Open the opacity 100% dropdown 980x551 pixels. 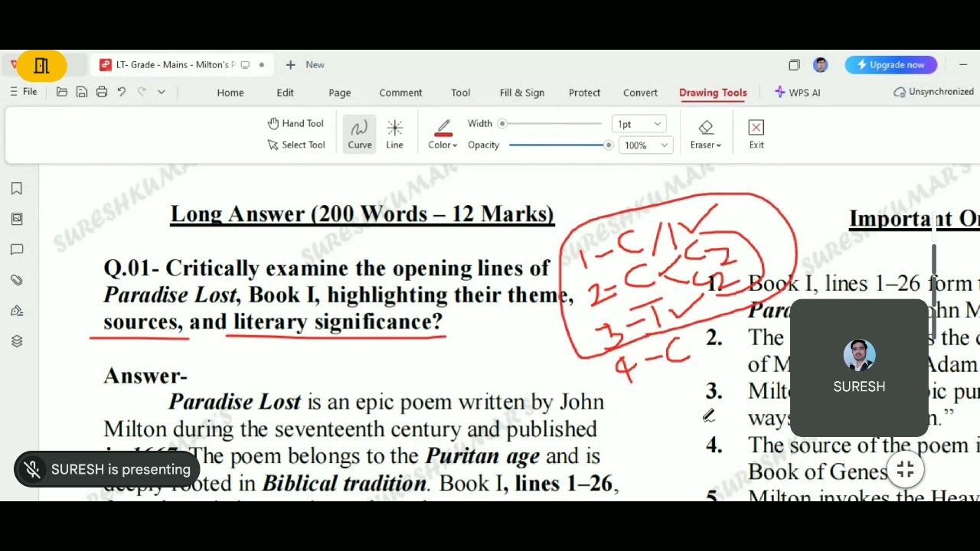645,145
